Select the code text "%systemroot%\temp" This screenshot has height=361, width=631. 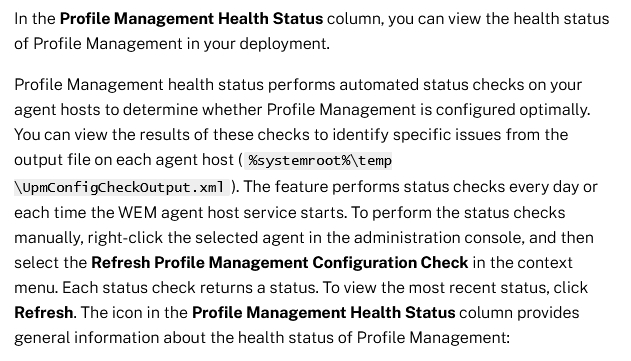pos(320,161)
